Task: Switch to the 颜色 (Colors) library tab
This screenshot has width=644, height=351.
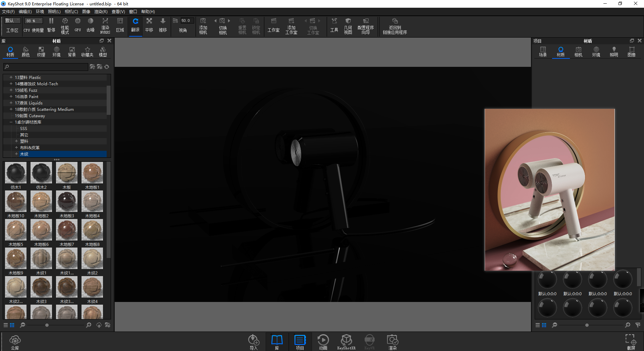Action: tap(25, 52)
